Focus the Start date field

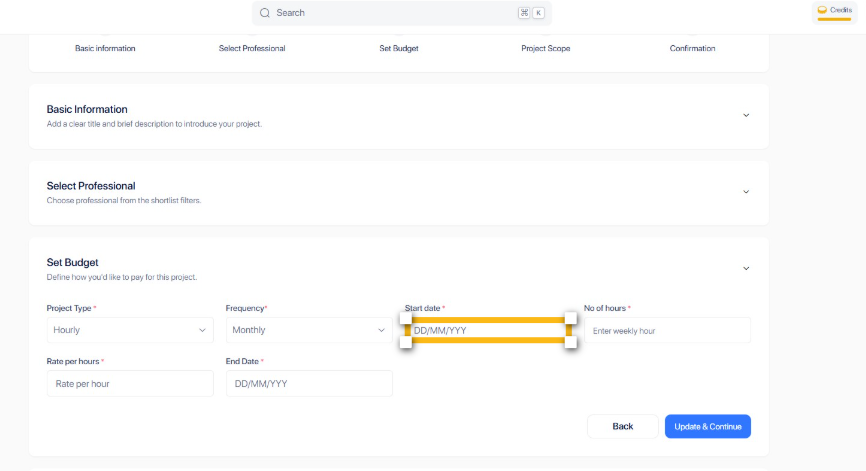[x=488, y=330]
